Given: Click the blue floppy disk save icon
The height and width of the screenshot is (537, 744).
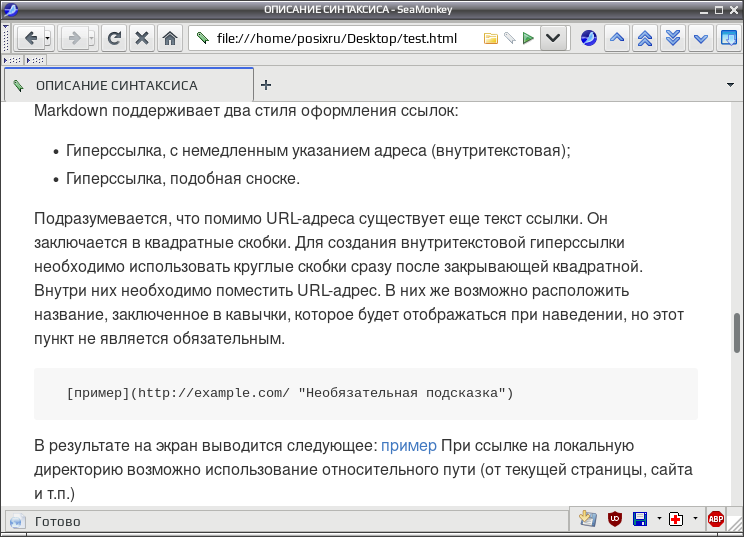Looking at the screenshot, I should point(640,519).
